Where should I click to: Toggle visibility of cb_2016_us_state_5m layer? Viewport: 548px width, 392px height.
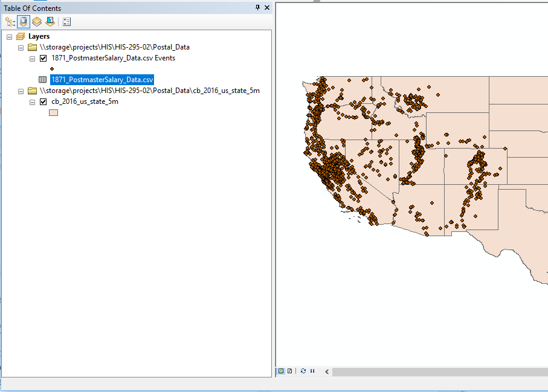pos(43,102)
